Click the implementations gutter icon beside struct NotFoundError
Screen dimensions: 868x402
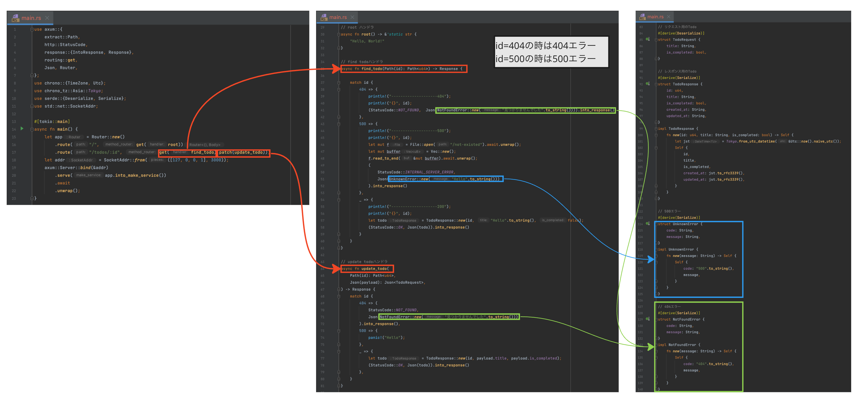(x=647, y=319)
